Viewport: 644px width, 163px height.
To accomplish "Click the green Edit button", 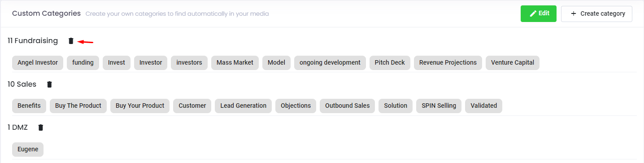I will [x=539, y=13].
